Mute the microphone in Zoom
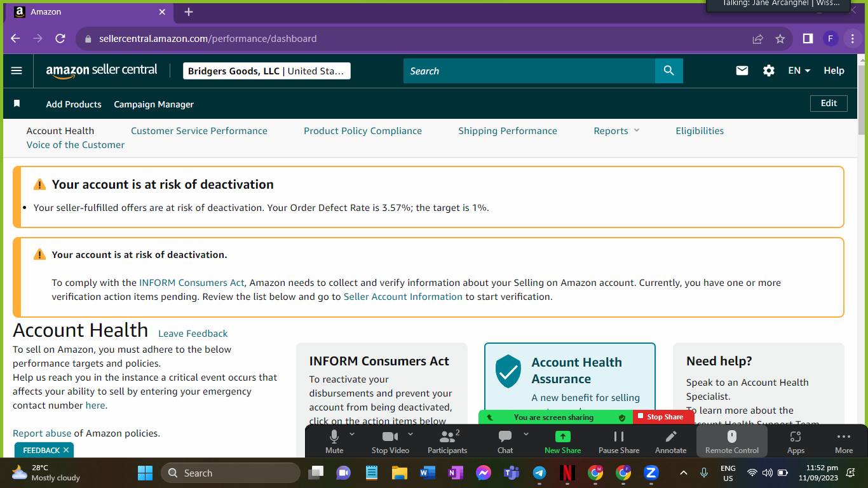The height and width of the screenshot is (488, 868). point(334,441)
